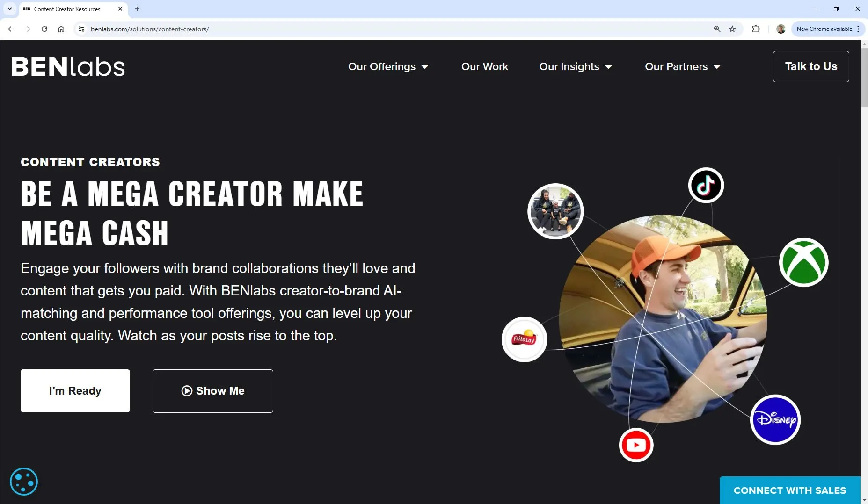The image size is (868, 504).
Task: Click the BE A MEGA CREATOR heading
Action: (x=192, y=213)
